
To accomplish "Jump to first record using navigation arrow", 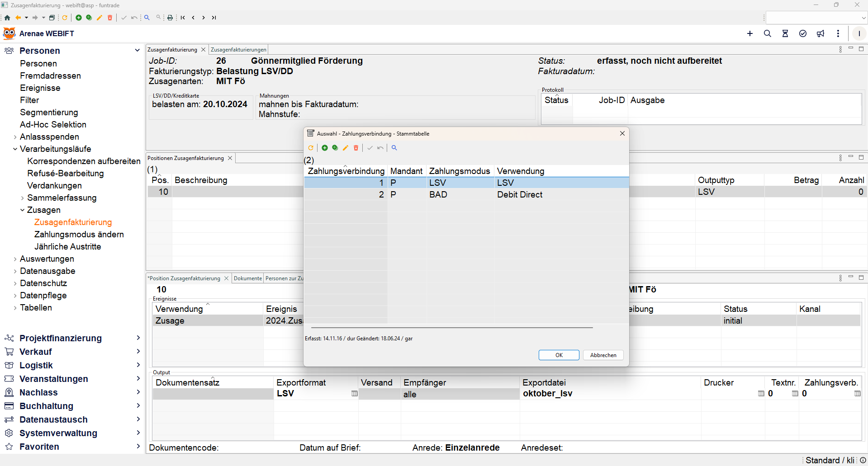I will click(x=183, y=18).
